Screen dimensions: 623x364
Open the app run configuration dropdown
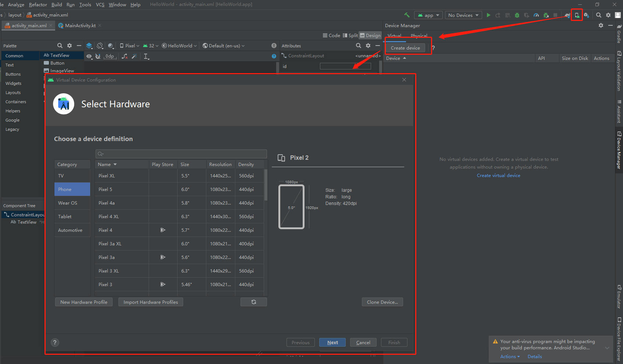(x=428, y=15)
